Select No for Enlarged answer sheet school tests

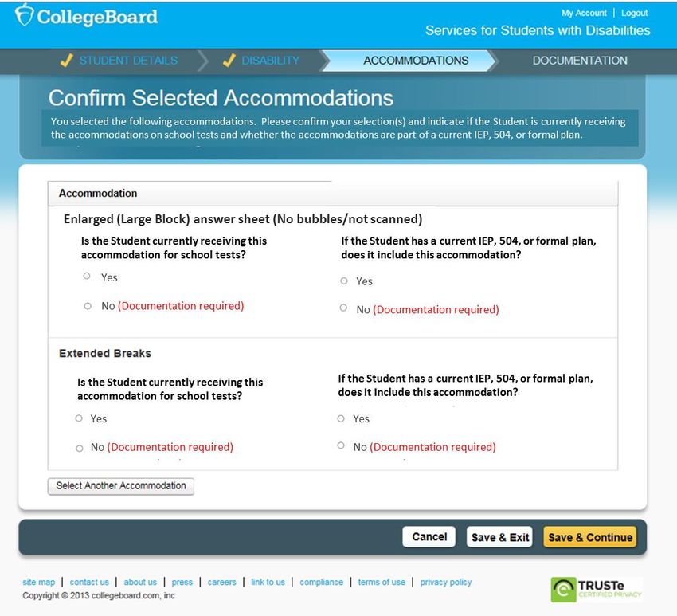88,306
